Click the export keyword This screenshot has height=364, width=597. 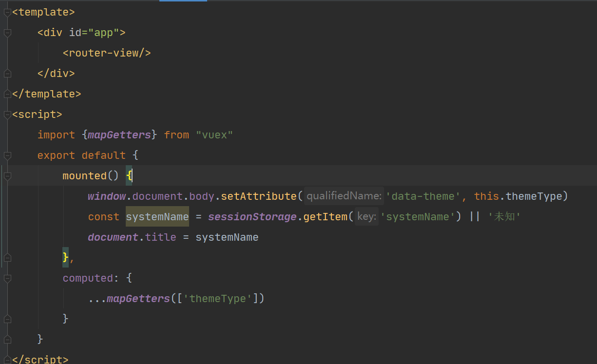57,155
